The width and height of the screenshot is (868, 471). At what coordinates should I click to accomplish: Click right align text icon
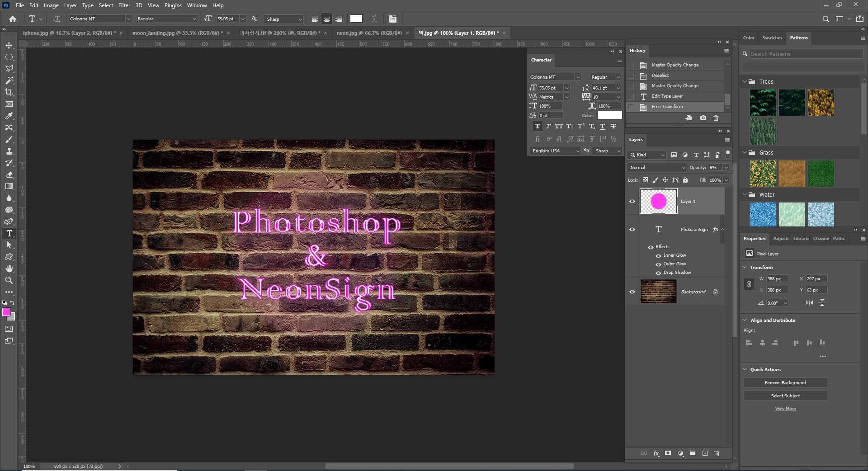[339, 19]
